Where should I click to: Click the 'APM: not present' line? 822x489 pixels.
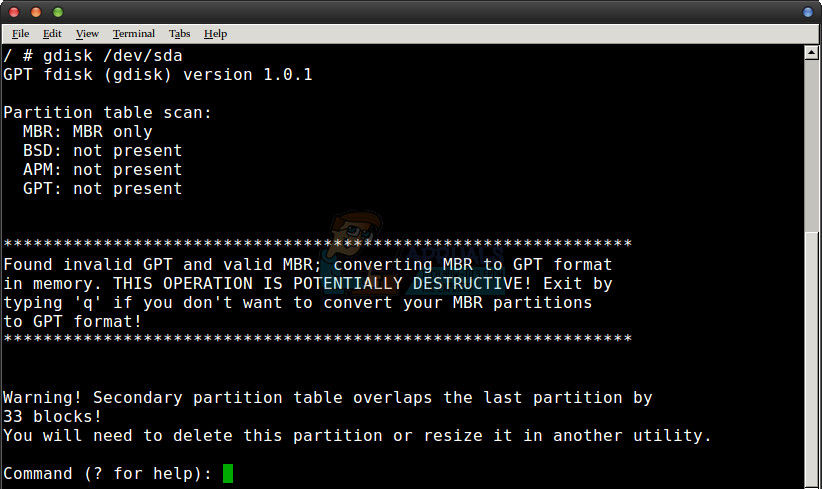(102, 169)
